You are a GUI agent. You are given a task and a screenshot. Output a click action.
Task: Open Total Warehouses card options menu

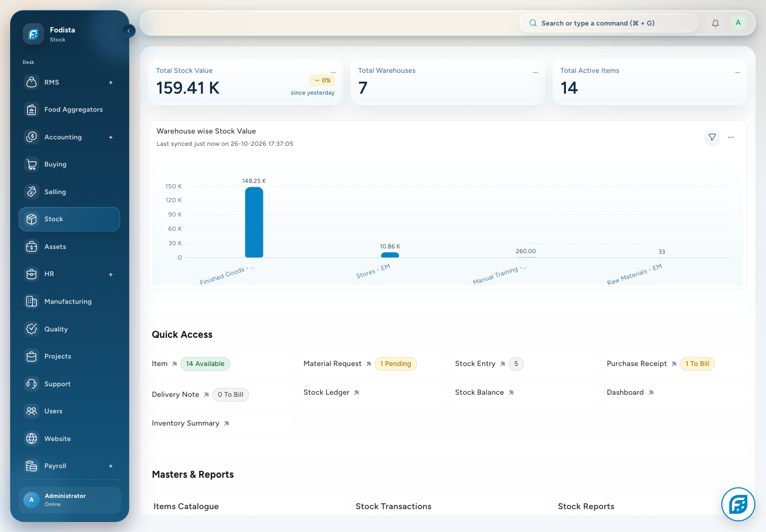click(x=535, y=72)
